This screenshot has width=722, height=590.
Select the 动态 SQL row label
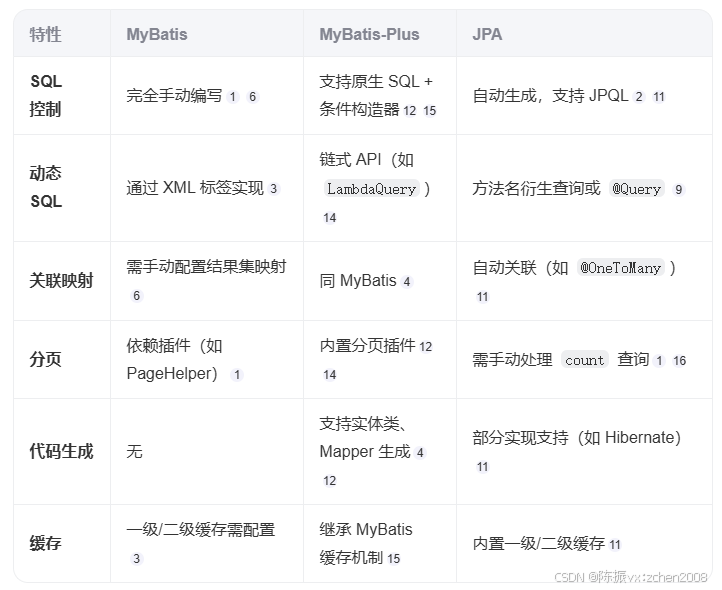[x=46, y=187]
